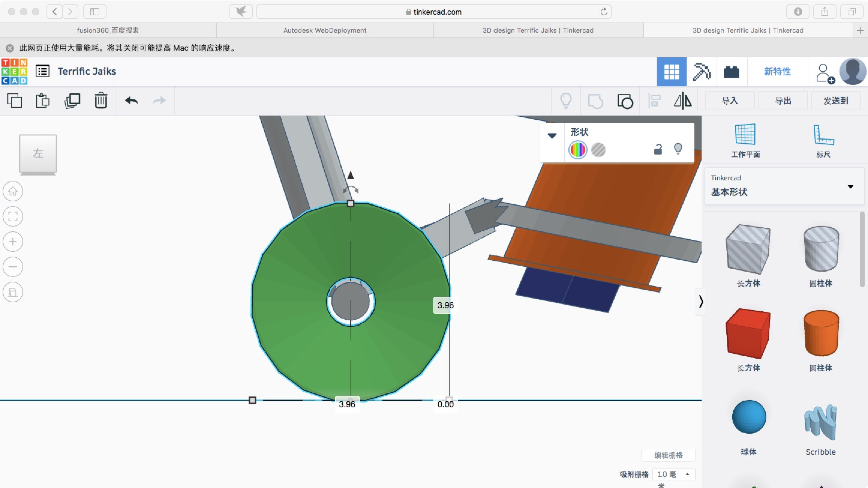Viewport: 868px width, 488px height.
Task: Click the 编辑栅格 edit grid button
Action: click(x=668, y=455)
